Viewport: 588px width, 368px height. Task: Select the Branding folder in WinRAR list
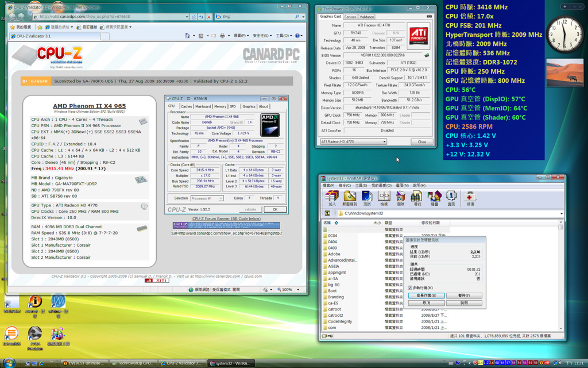pos(335,297)
